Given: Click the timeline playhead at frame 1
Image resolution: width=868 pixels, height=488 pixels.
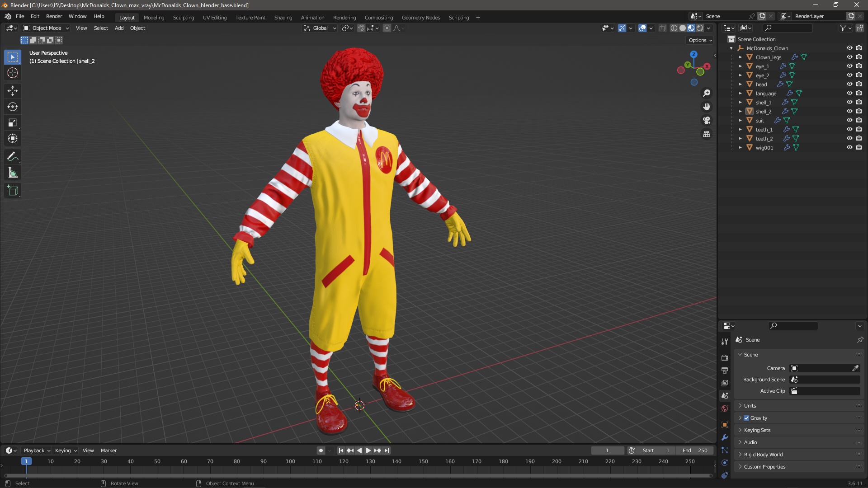Looking at the screenshot, I should [26, 461].
